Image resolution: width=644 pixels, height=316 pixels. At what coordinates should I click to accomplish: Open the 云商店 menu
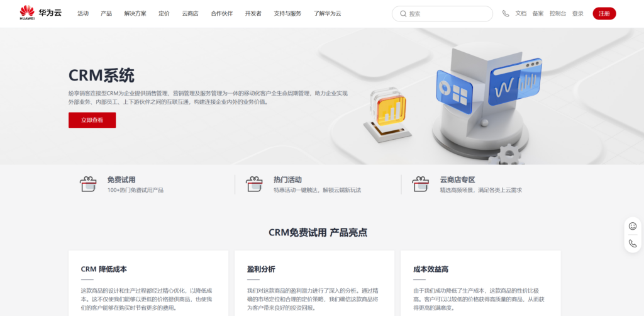190,14
